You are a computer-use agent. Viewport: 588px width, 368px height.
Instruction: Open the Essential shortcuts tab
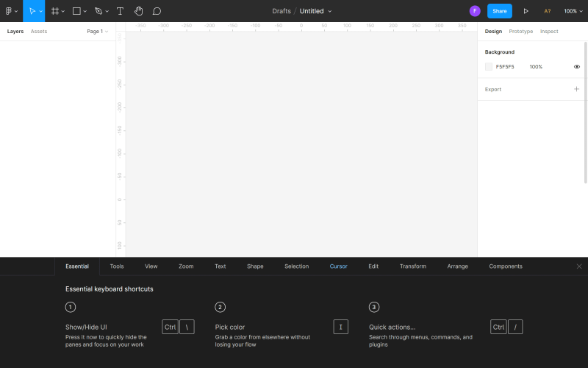coord(77,266)
